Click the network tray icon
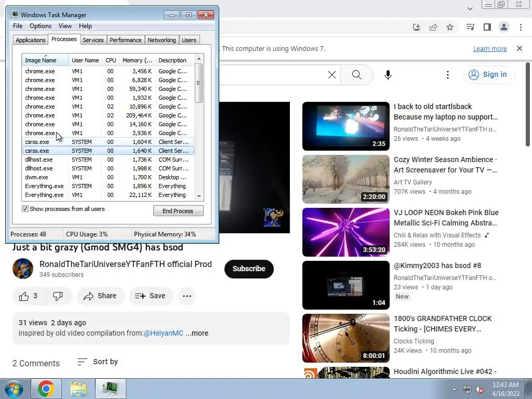Screen dimensions: 532x399 (467, 390)
